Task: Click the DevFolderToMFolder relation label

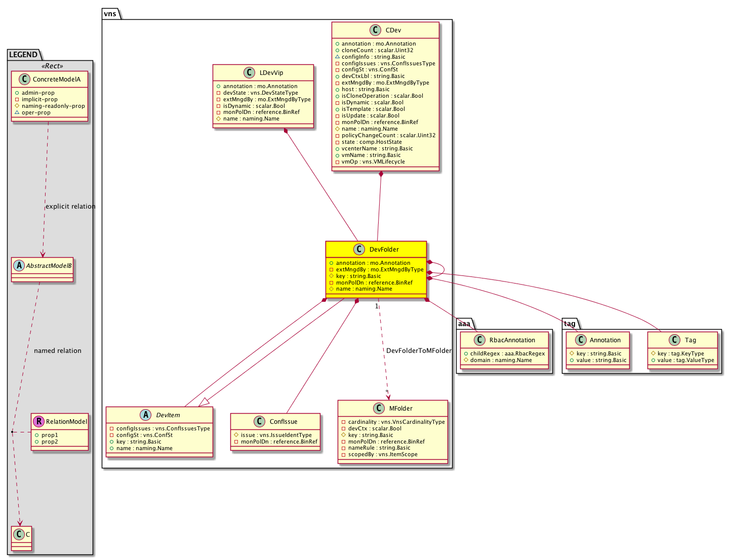Action: 419,351
